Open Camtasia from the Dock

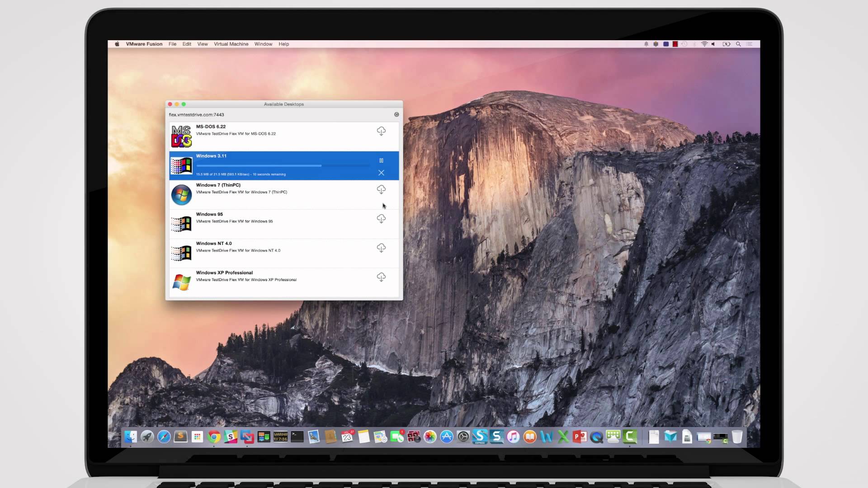630,436
